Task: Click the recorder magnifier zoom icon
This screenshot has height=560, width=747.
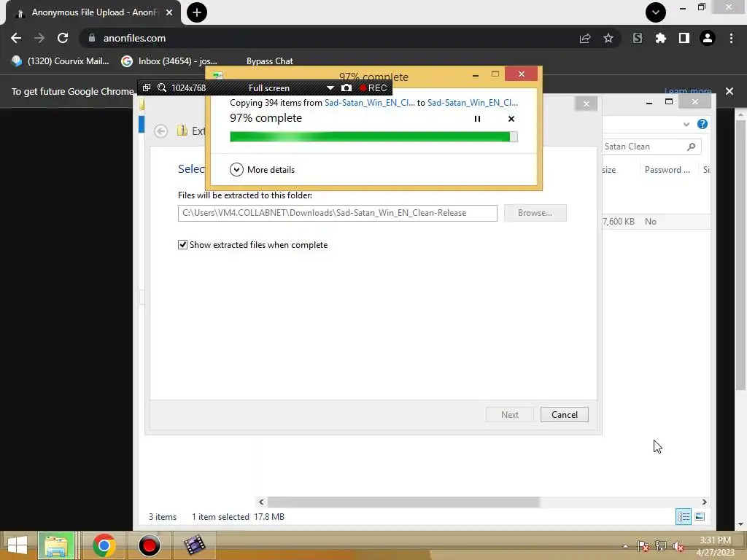Action: pyautogui.click(x=162, y=88)
